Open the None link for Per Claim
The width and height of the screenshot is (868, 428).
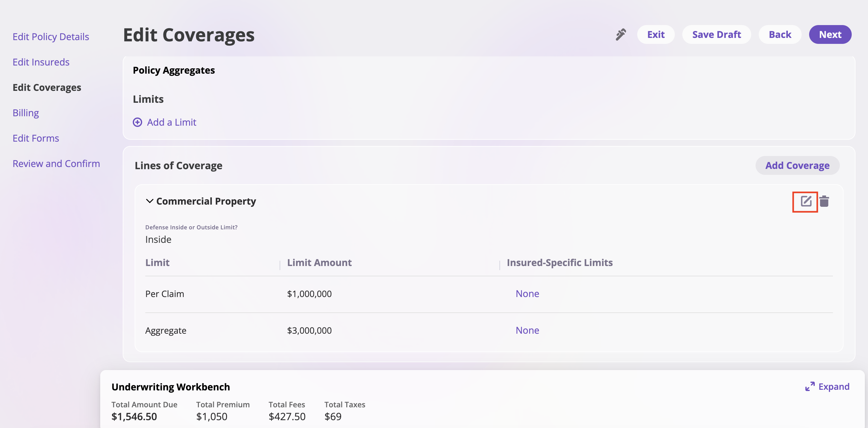(x=527, y=294)
